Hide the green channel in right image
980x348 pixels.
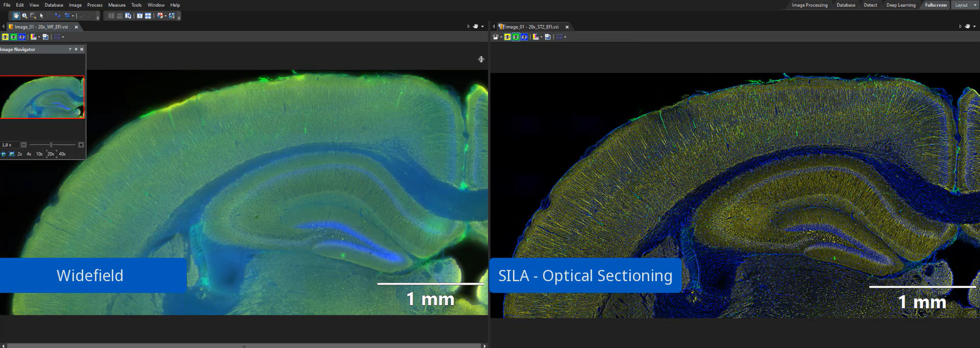pos(516,37)
